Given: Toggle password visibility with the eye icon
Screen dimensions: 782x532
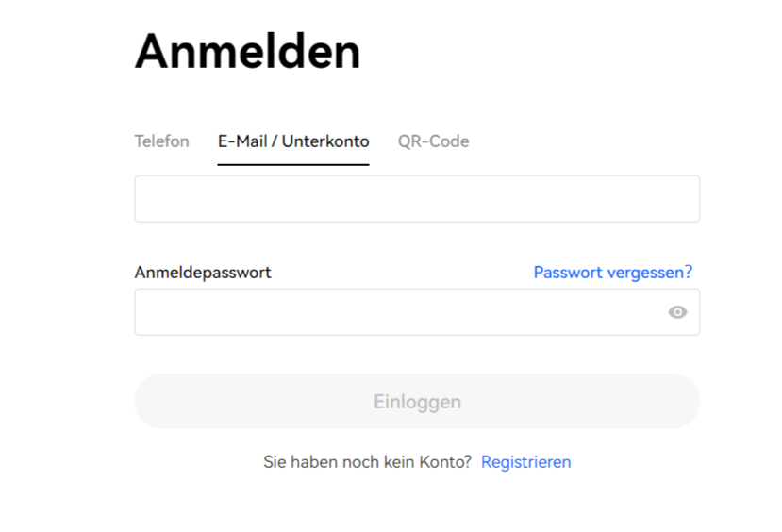Looking at the screenshot, I should (677, 312).
